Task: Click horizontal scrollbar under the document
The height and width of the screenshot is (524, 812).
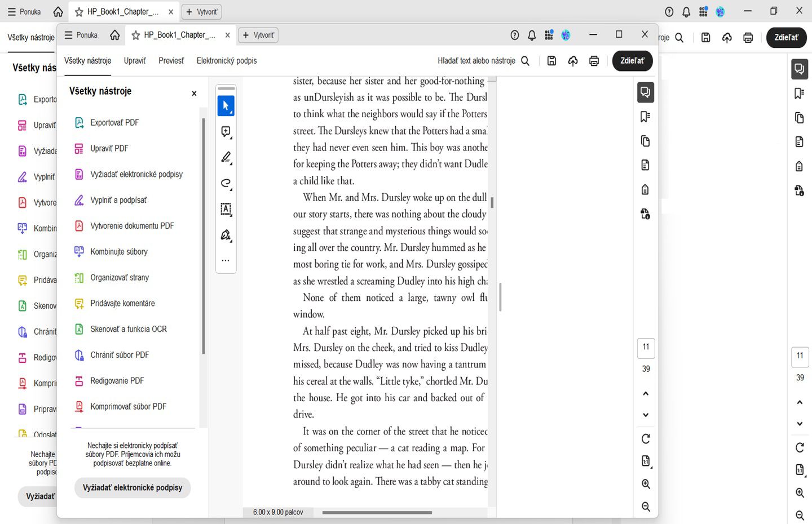Action: (x=377, y=513)
